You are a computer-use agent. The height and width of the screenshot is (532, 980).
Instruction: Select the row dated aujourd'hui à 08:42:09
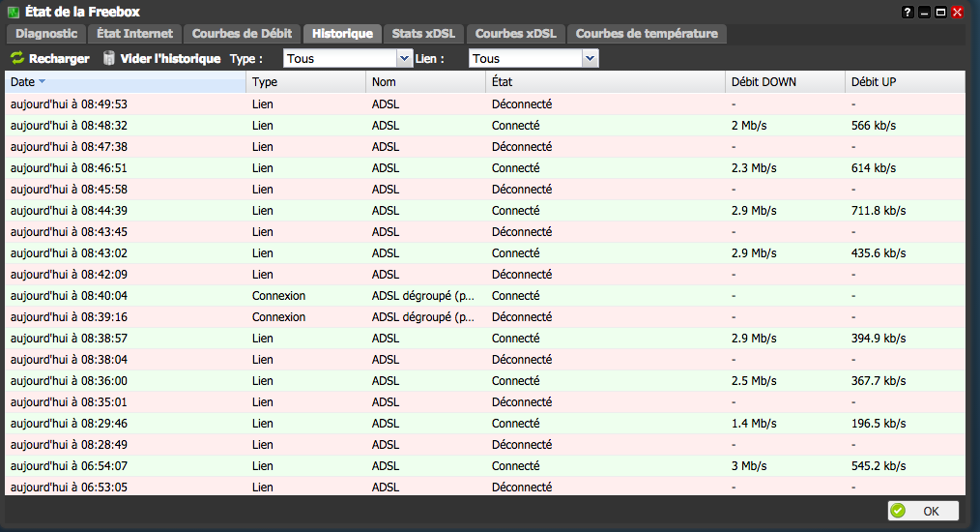tap(485, 274)
